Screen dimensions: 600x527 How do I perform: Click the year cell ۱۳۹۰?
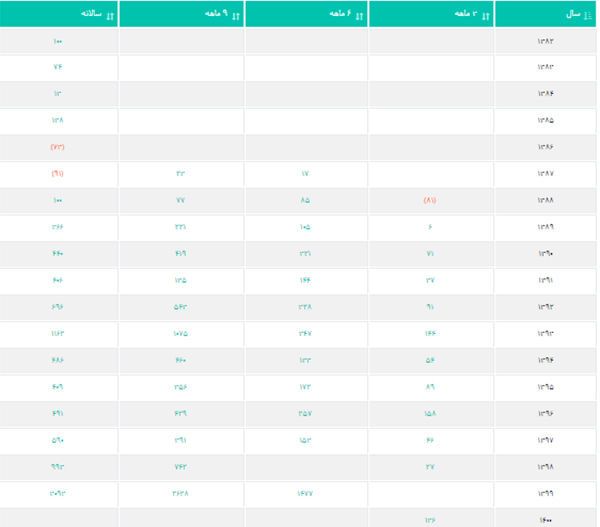tap(545, 253)
